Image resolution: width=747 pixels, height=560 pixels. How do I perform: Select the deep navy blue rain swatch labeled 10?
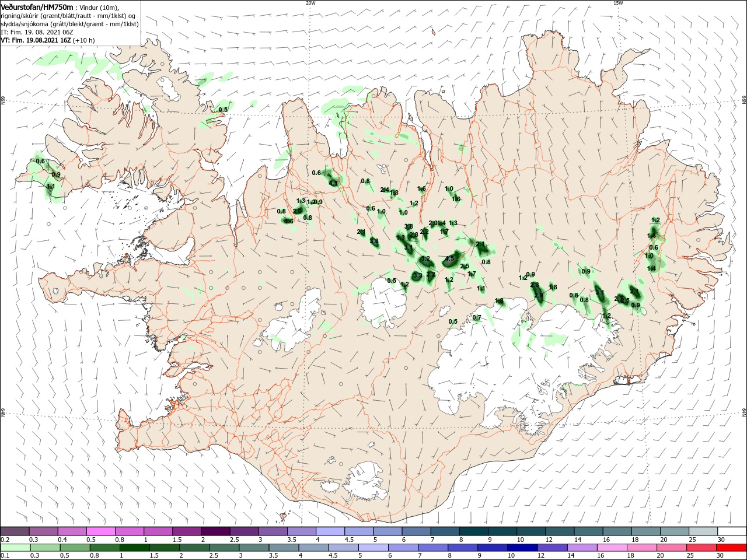[523, 548]
